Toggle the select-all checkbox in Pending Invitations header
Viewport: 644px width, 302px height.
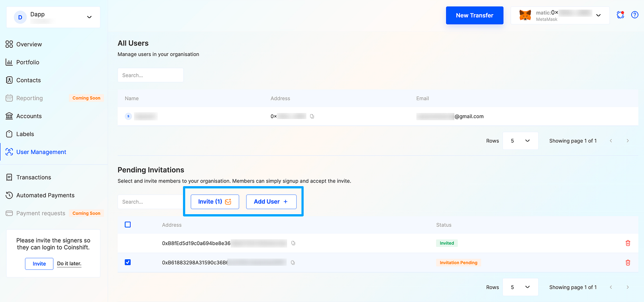tap(128, 225)
